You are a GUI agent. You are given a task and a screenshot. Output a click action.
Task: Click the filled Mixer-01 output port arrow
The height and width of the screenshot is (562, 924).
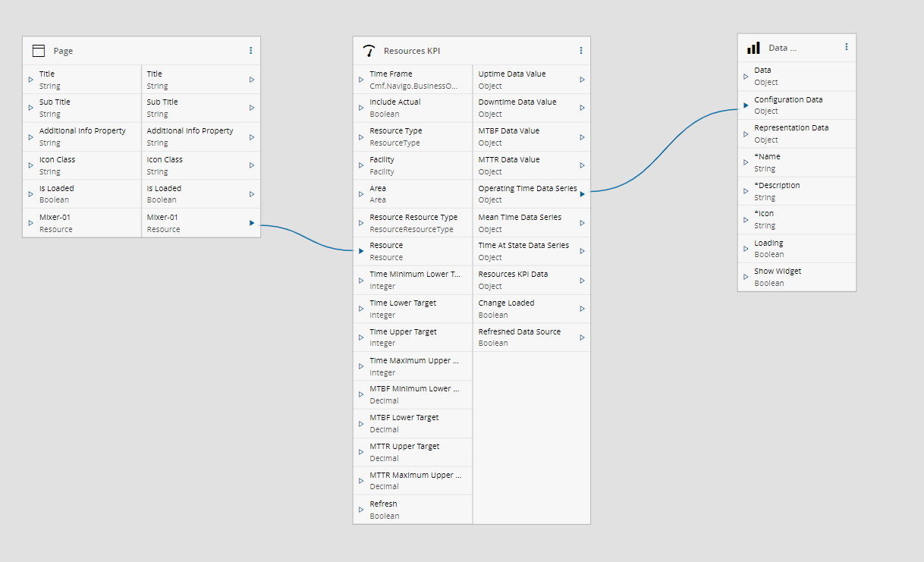point(252,223)
